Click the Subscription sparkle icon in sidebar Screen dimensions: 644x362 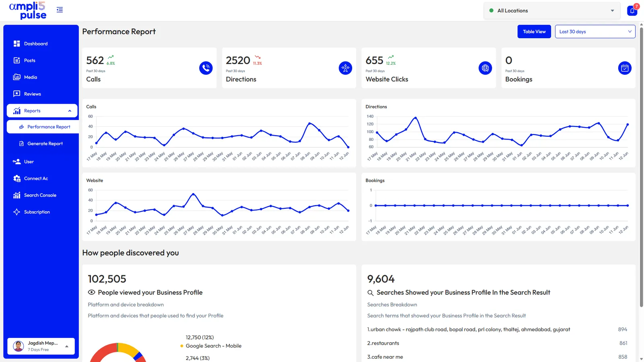pyautogui.click(x=17, y=212)
